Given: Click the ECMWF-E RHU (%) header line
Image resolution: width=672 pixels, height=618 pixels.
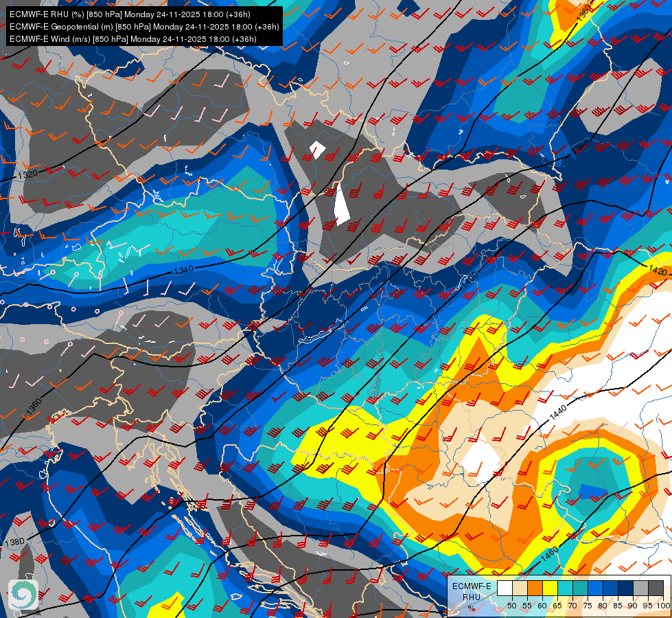Looking at the screenshot, I should (x=130, y=14).
